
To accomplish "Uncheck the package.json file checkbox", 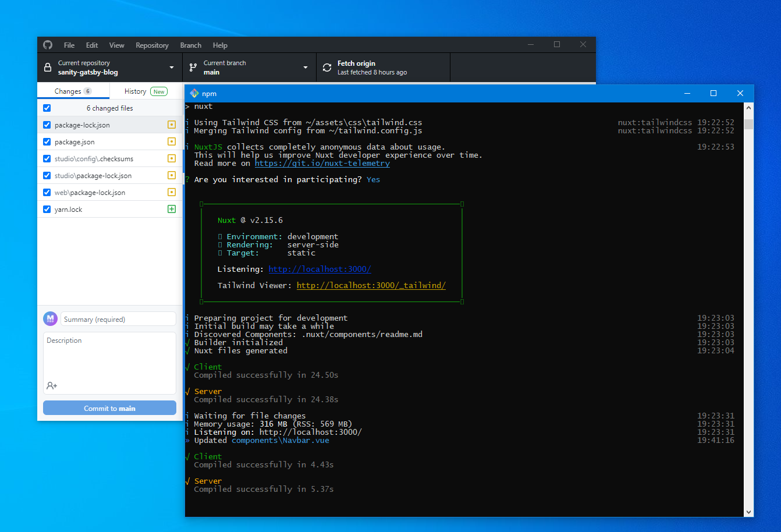I will pyautogui.click(x=47, y=141).
